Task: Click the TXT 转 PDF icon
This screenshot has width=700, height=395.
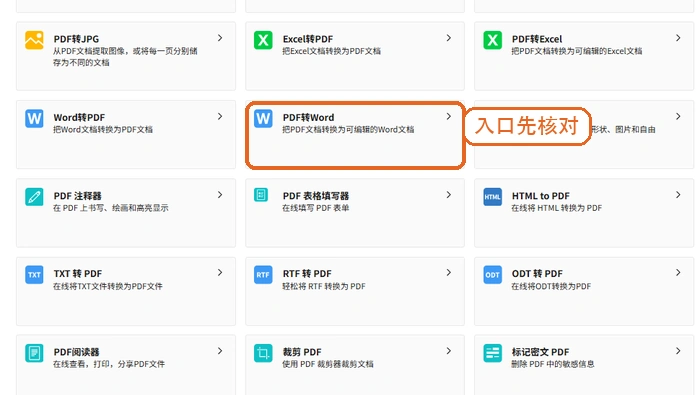Action: tap(34, 275)
